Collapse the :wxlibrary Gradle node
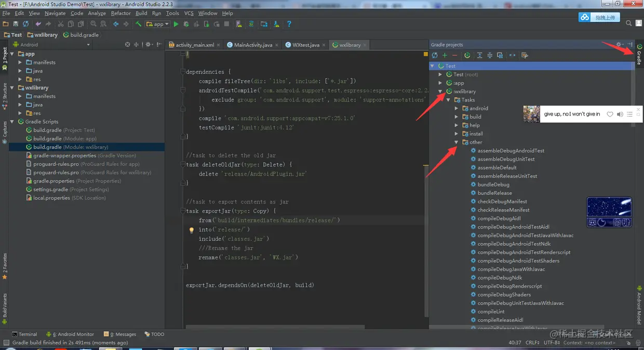This screenshot has height=350, width=644. coord(441,92)
